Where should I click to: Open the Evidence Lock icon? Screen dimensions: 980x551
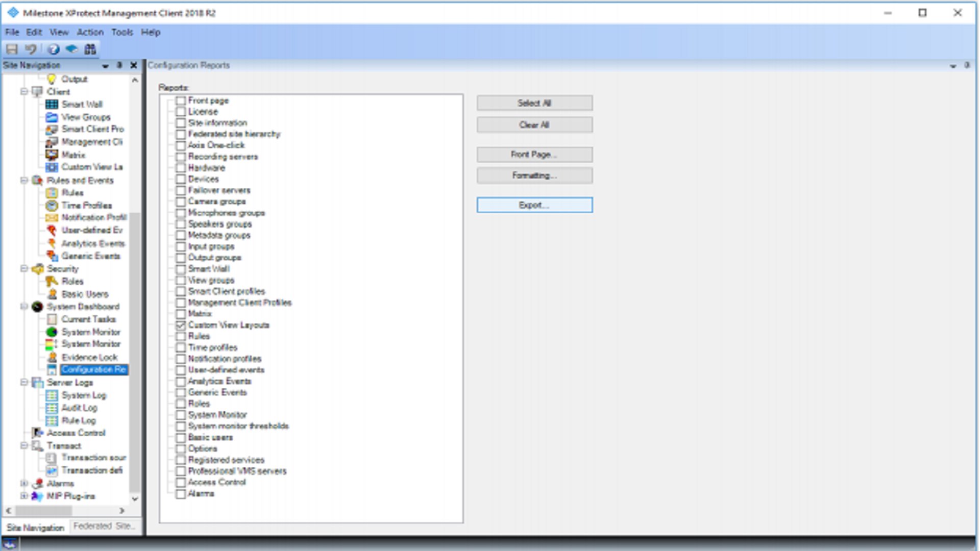pos(52,357)
